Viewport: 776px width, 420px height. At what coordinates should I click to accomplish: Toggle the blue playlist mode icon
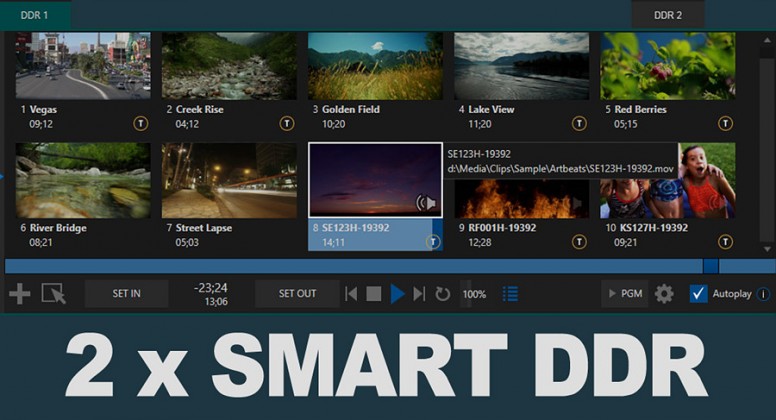(510, 294)
